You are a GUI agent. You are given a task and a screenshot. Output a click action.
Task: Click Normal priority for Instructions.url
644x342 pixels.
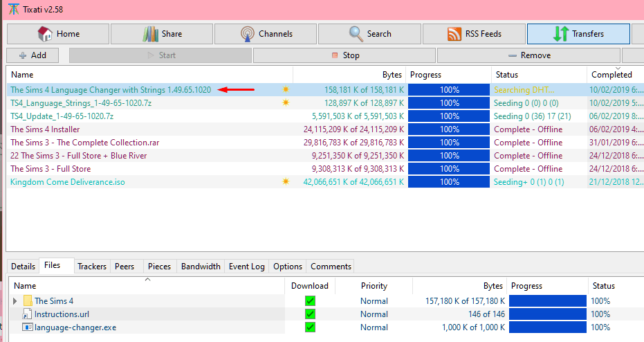[374, 314]
